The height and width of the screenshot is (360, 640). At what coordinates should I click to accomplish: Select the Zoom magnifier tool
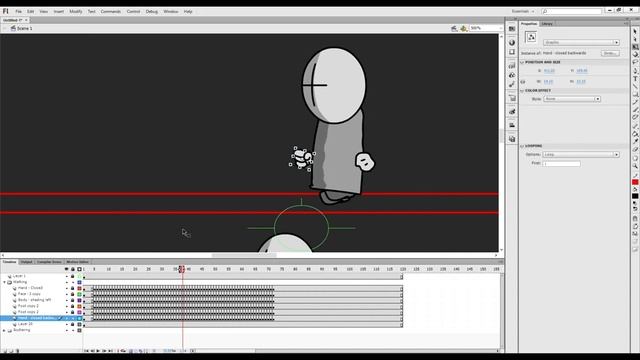tap(635, 166)
